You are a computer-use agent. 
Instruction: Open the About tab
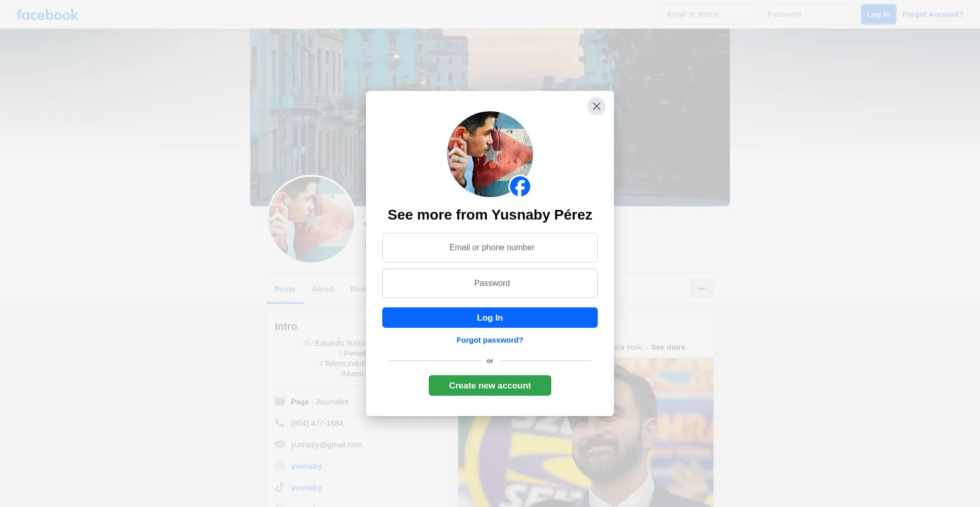pyautogui.click(x=323, y=289)
